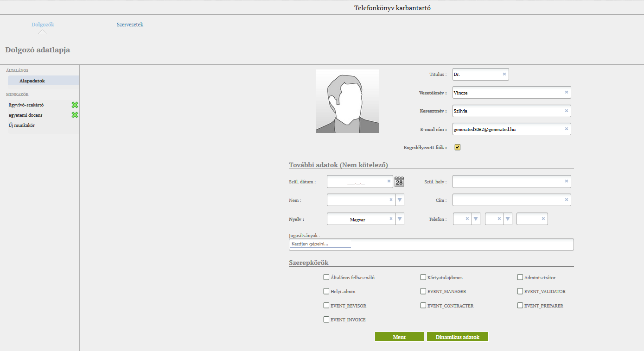Clear the second Telefon combo with x icon
Screen dimensions: 644x351
(x=499, y=219)
